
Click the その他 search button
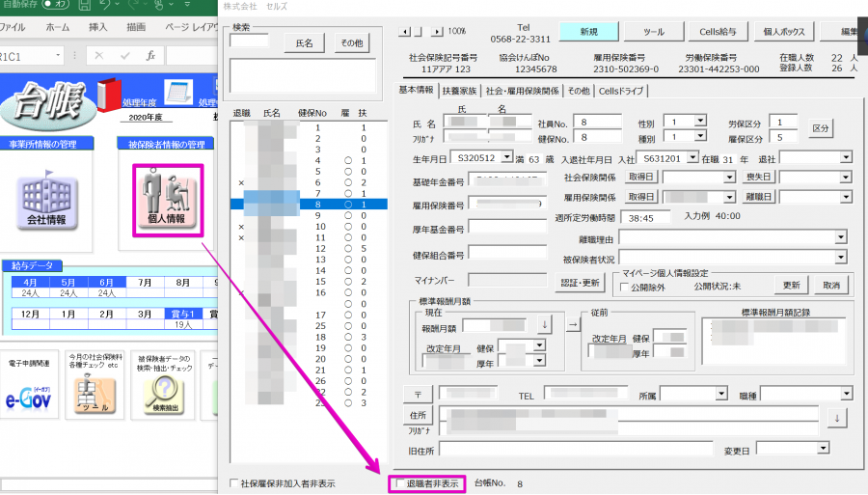pyautogui.click(x=352, y=42)
